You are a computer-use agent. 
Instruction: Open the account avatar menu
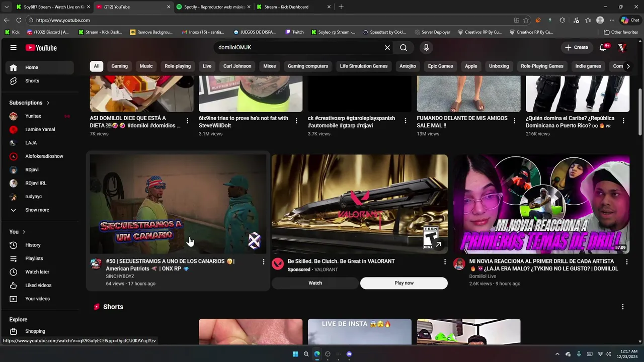tap(622, 48)
